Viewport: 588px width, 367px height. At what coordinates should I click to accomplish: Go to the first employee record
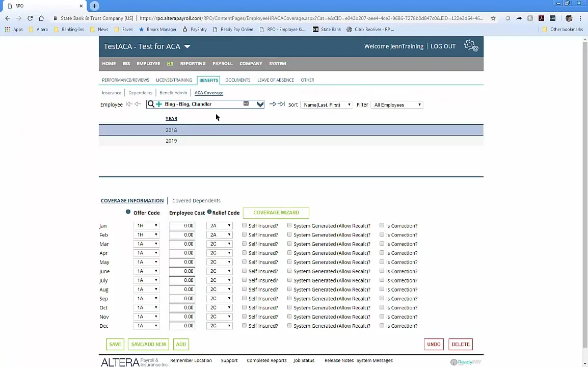tap(129, 104)
